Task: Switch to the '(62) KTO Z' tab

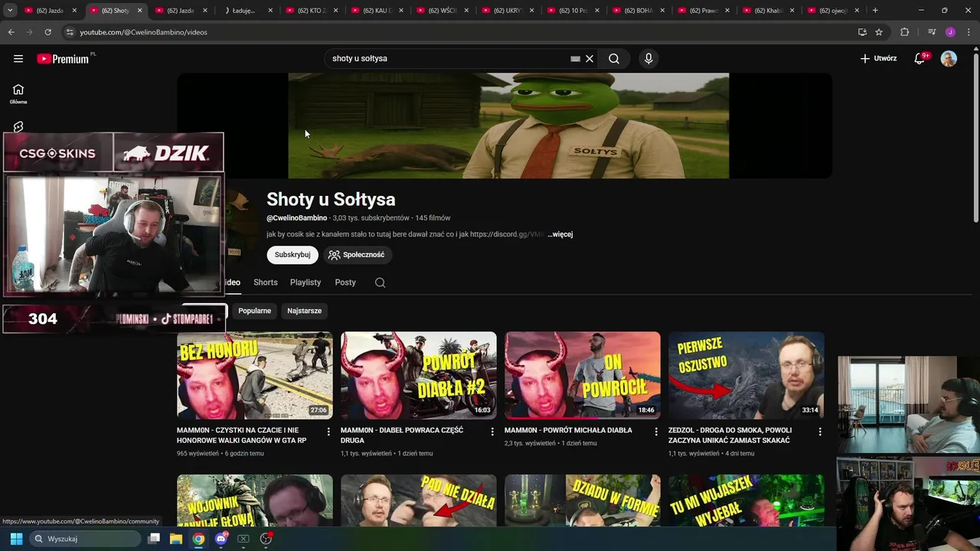Action: coord(312,11)
